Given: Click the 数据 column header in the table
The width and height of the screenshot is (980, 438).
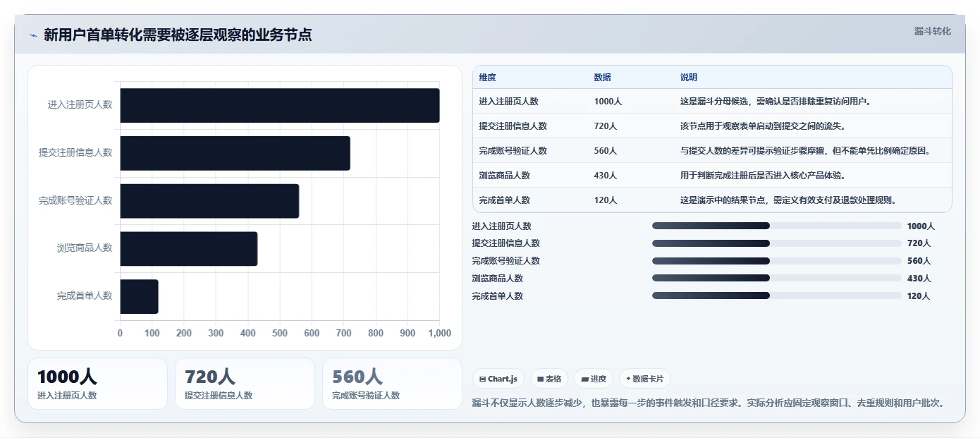Looking at the screenshot, I should pyautogui.click(x=602, y=78).
